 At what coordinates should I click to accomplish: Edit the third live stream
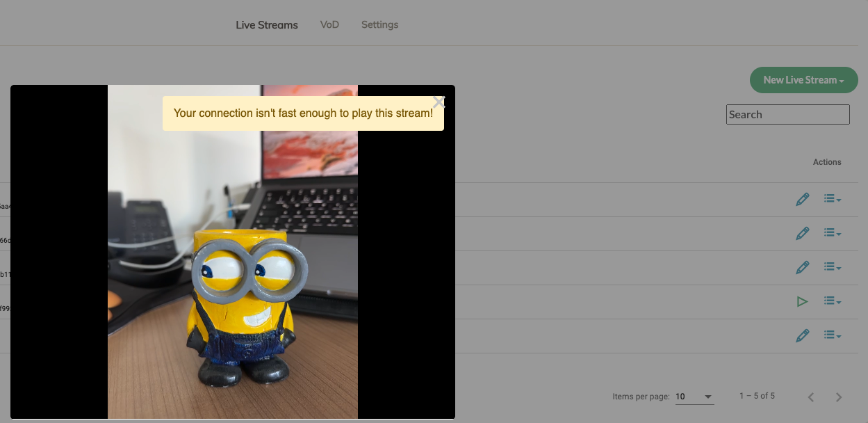click(x=803, y=267)
